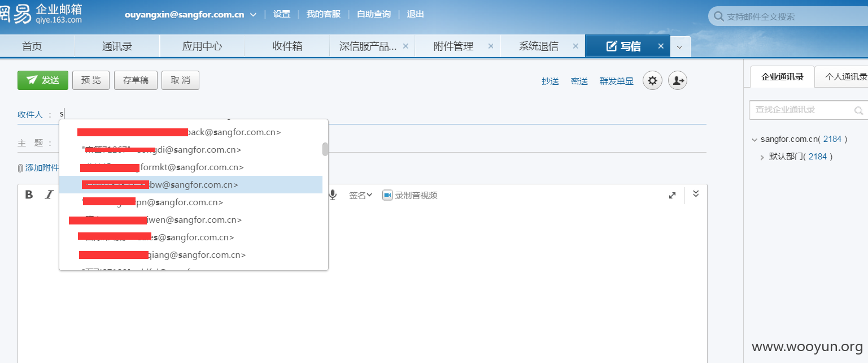Click the address book search magnifier icon
The height and width of the screenshot is (363, 868).
coord(859,110)
